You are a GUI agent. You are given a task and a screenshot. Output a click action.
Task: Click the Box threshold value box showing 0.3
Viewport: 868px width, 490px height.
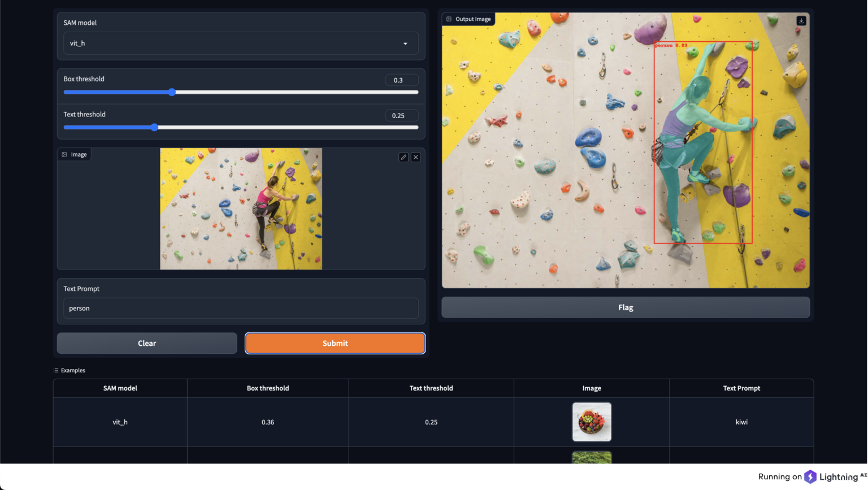tap(401, 80)
